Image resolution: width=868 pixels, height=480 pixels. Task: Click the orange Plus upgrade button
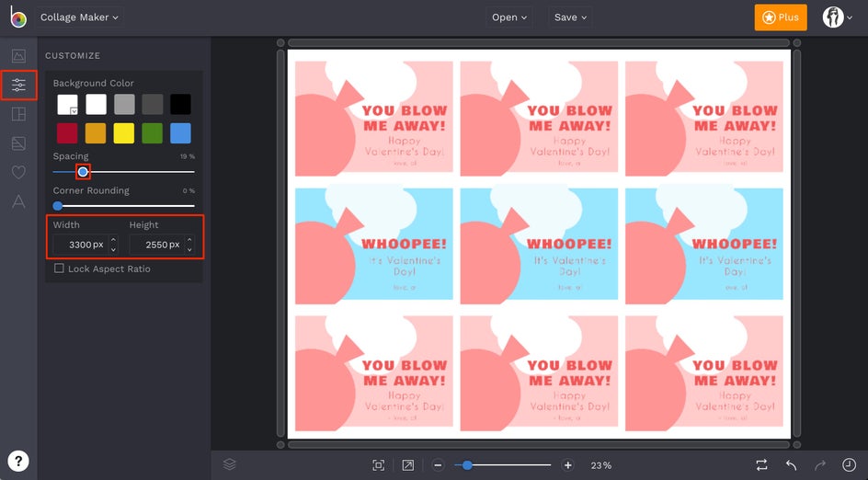[781, 17]
